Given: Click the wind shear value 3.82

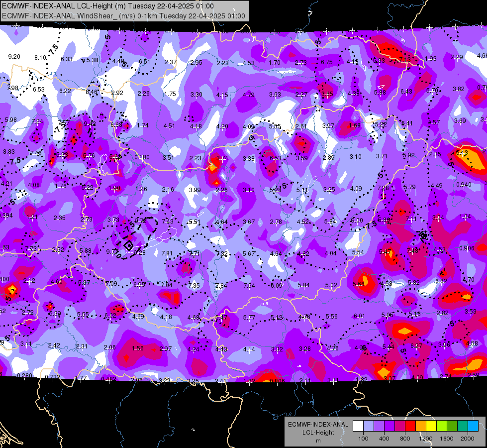Looking at the screenshot, I should 459,89.
